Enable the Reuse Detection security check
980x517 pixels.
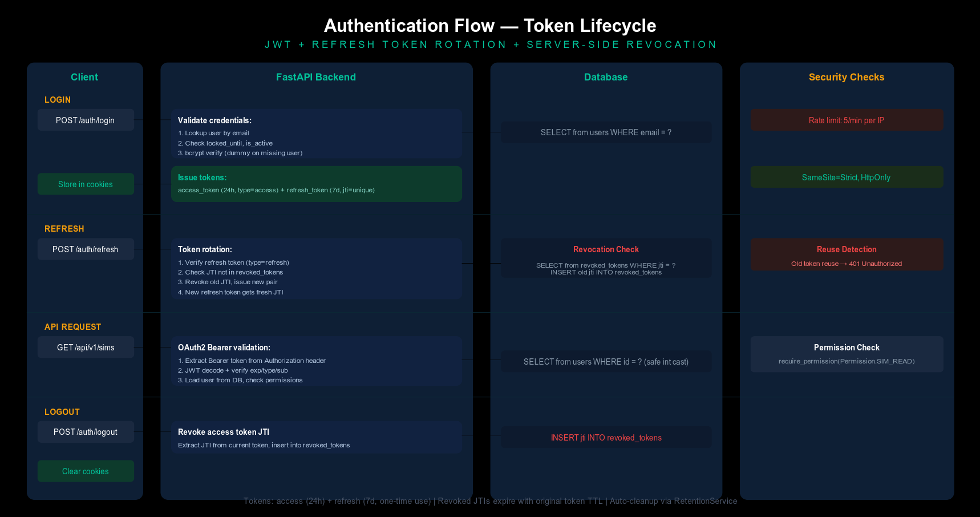coord(847,255)
